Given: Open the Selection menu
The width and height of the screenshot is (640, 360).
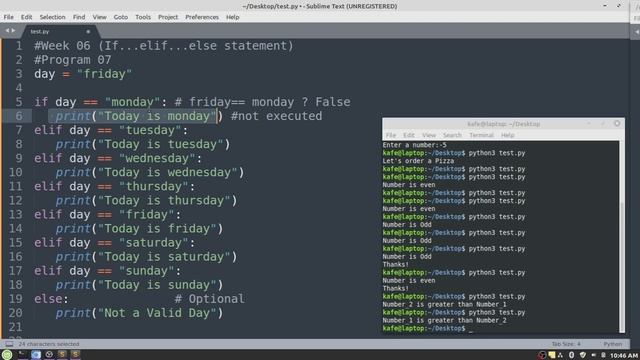Looking at the screenshot, I should click(x=52, y=17).
